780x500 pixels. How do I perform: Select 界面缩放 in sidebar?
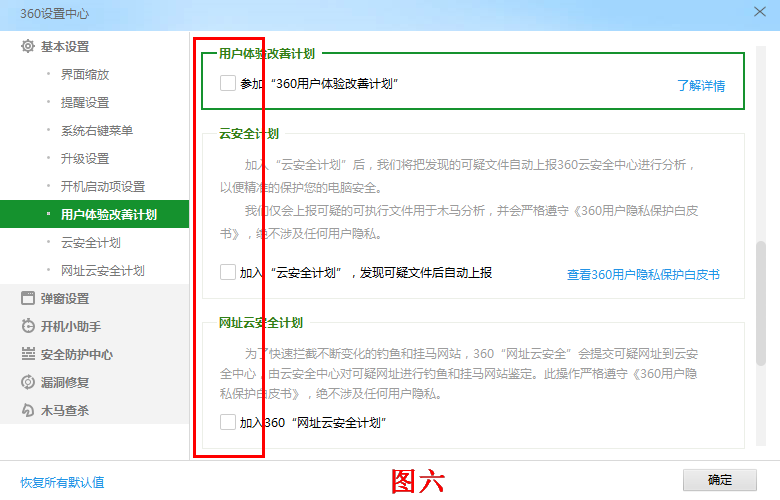coord(85,75)
